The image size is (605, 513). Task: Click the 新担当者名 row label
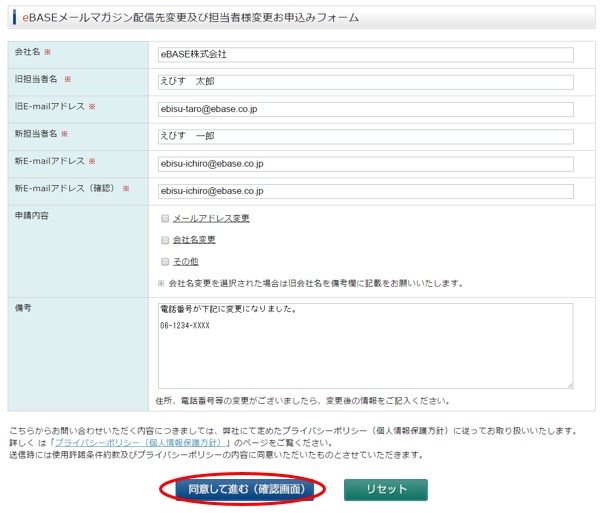click(36, 134)
